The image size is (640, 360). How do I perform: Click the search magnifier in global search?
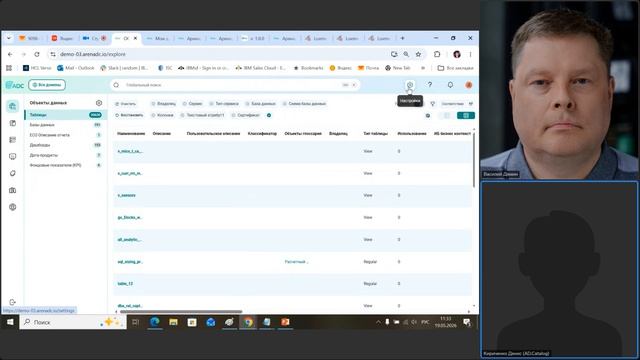(116, 85)
